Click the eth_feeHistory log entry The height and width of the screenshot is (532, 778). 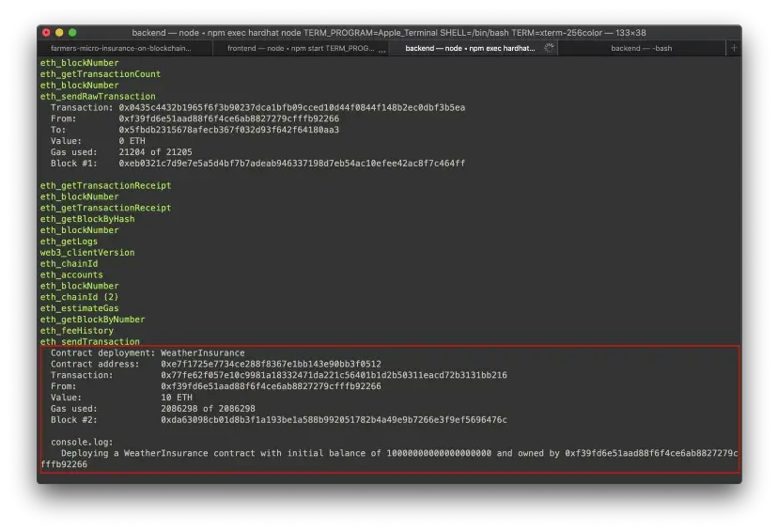point(76,331)
